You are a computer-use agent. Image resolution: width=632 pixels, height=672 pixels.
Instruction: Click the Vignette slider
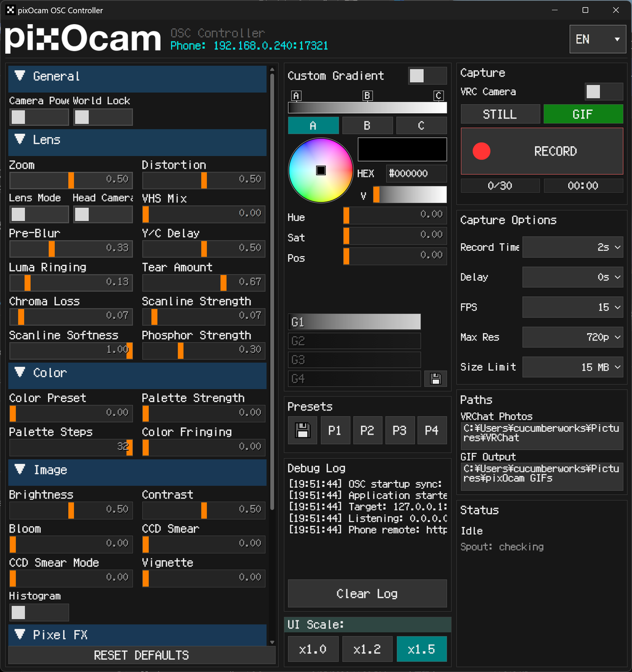tap(204, 578)
